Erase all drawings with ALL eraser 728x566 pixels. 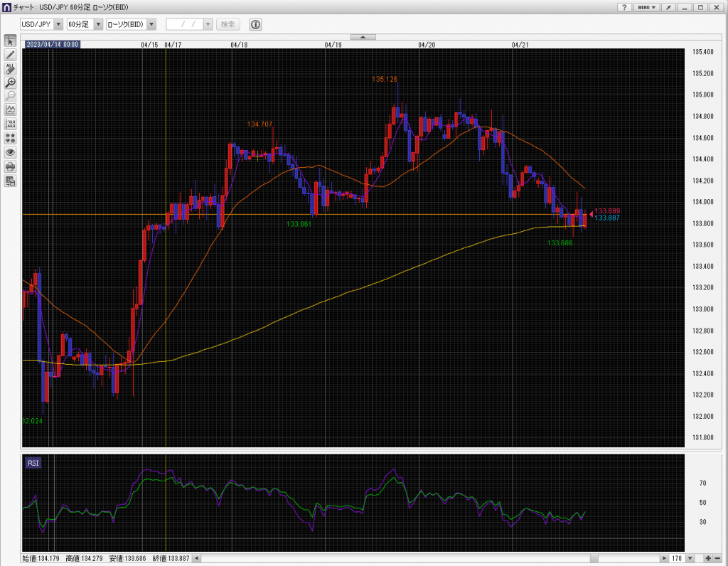click(10, 69)
